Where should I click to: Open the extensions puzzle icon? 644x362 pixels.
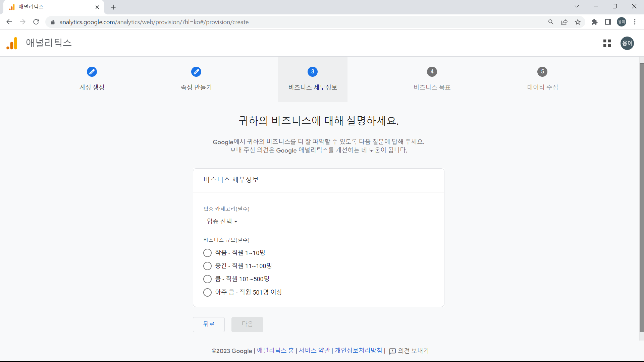(x=595, y=22)
